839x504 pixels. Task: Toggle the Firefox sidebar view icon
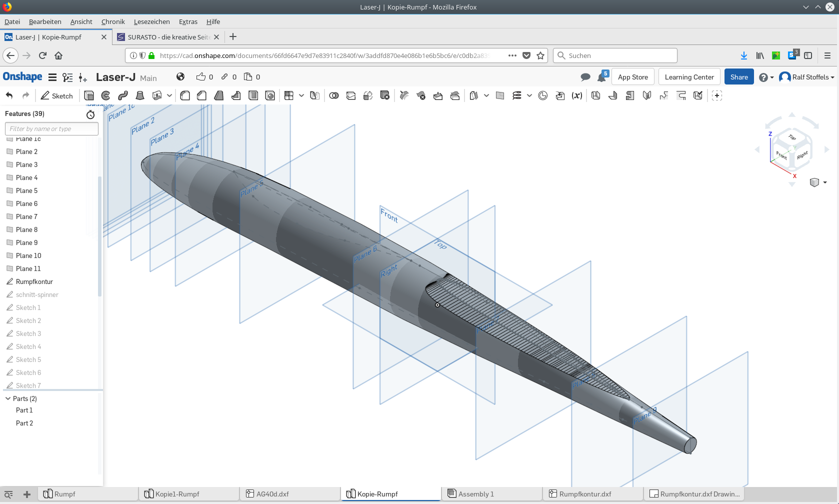coord(808,55)
